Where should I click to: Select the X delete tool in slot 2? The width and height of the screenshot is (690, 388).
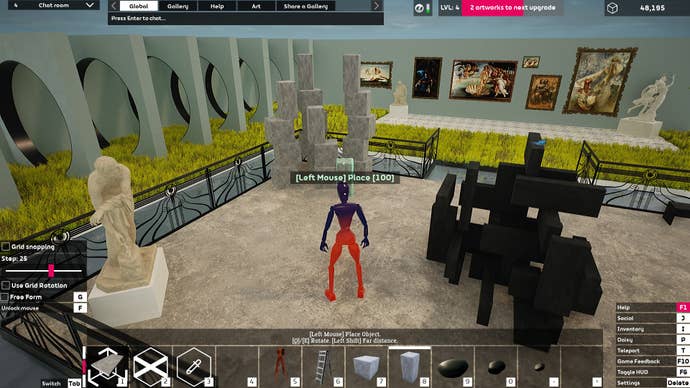[x=150, y=367]
